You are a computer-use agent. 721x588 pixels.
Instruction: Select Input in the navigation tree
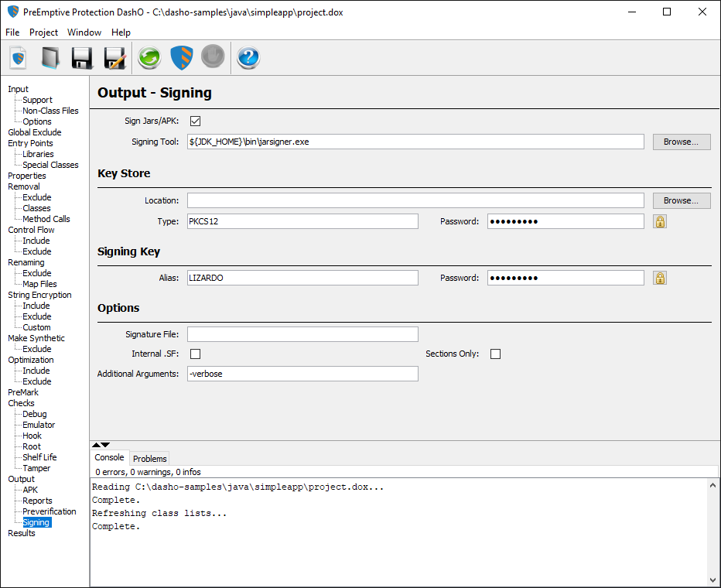(18, 89)
